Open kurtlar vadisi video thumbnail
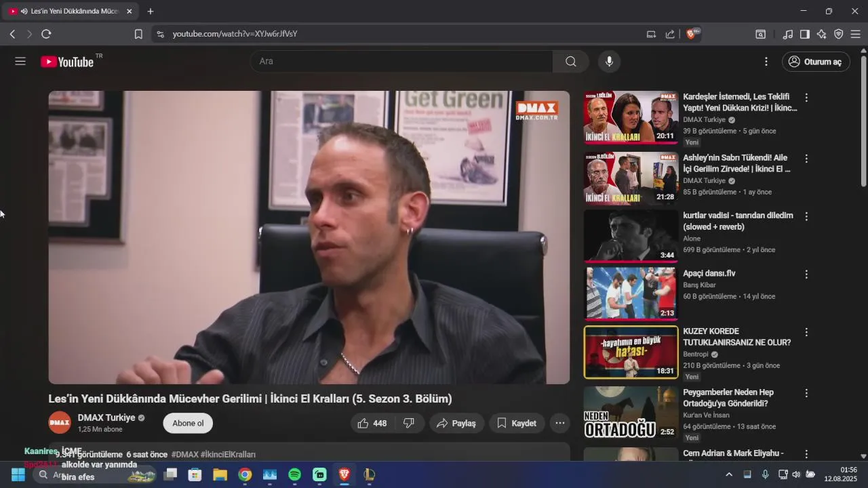The width and height of the screenshot is (868, 488). click(631, 236)
